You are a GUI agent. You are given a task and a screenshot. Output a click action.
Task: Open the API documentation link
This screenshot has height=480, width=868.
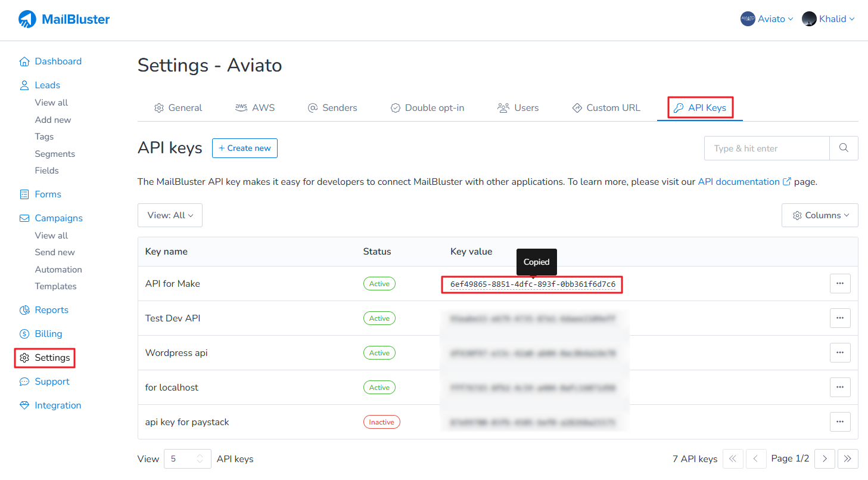click(x=739, y=182)
